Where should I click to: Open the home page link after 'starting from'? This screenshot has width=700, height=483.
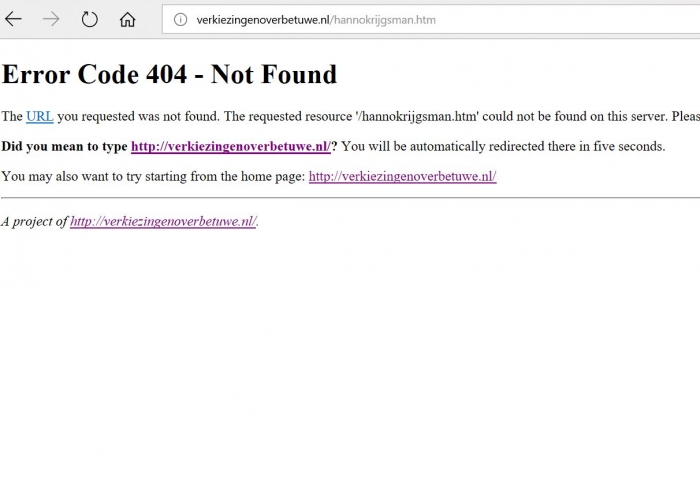[402, 176]
